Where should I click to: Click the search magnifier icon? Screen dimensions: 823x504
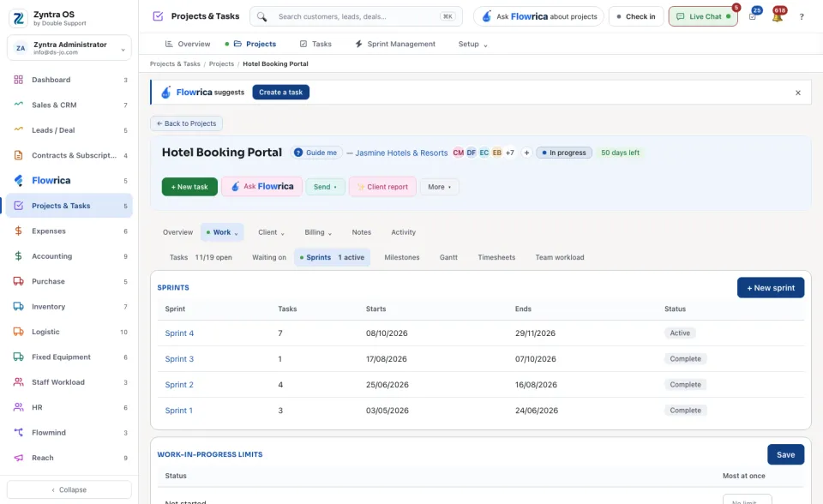coord(261,17)
